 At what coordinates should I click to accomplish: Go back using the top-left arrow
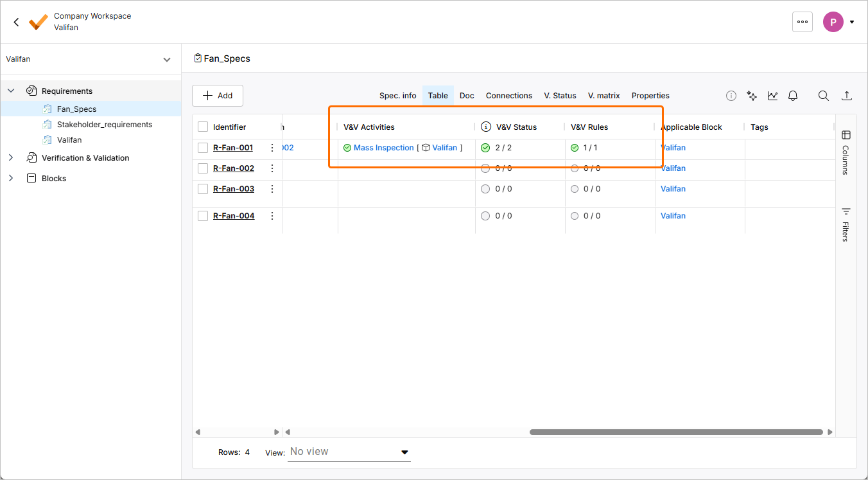tap(16, 22)
